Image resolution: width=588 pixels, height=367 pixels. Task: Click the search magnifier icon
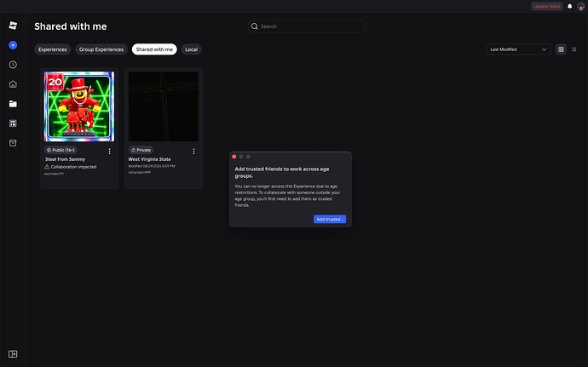click(255, 26)
